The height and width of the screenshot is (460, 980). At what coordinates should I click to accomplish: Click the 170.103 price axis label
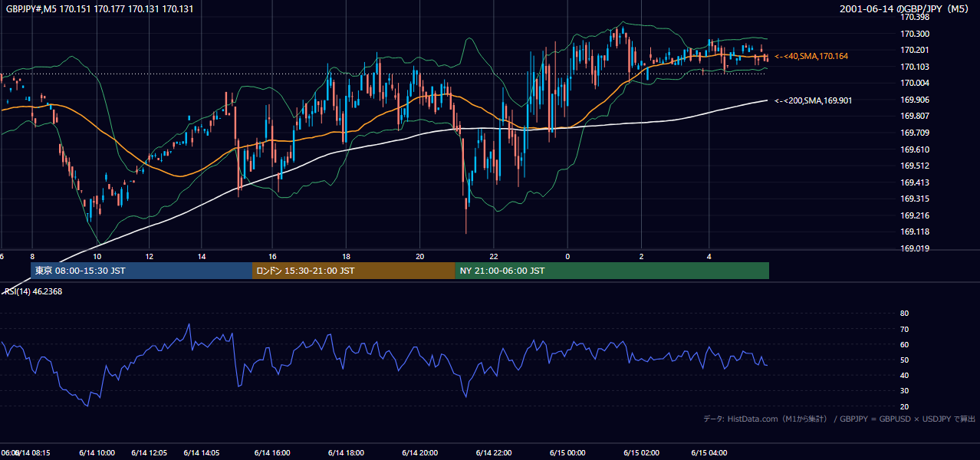[914, 67]
